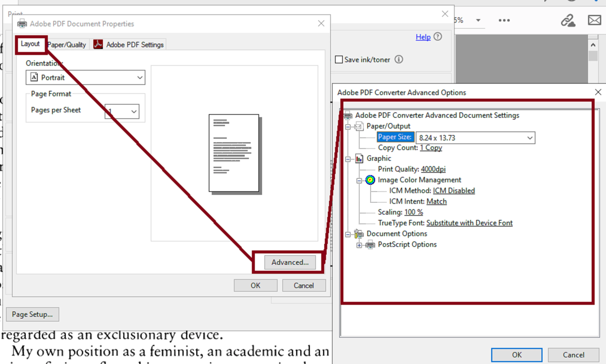
Task: Click the Image Color Management color wheel icon
Action: pos(370,180)
